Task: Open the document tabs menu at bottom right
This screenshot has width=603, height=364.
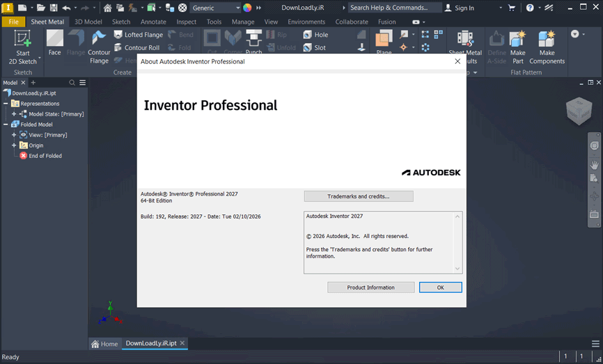Action: tap(595, 344)
